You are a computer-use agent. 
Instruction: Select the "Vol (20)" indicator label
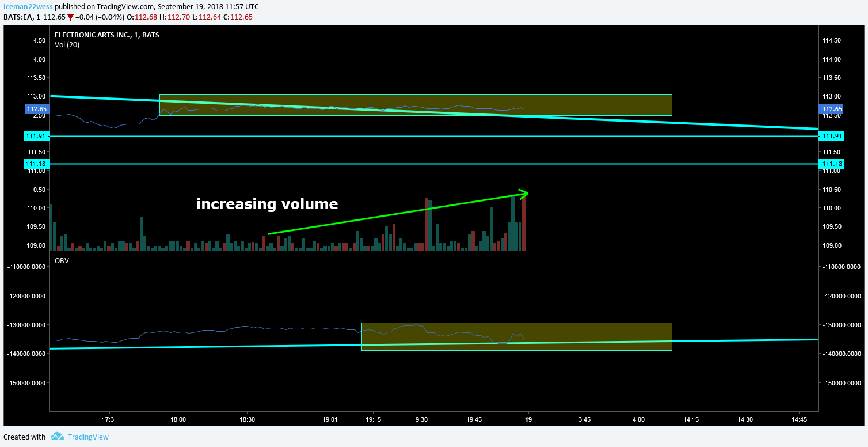pos(67,44)
